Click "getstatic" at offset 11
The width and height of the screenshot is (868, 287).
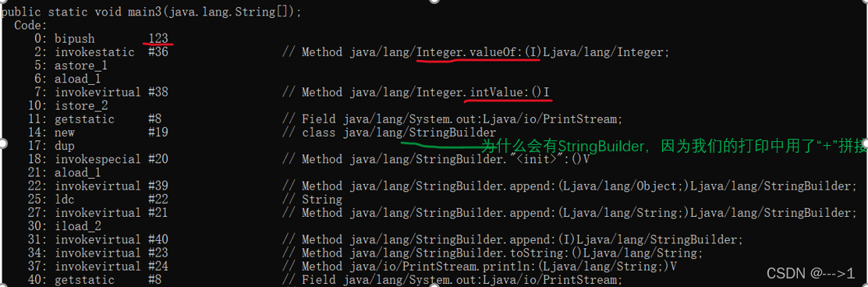[84, 119]
